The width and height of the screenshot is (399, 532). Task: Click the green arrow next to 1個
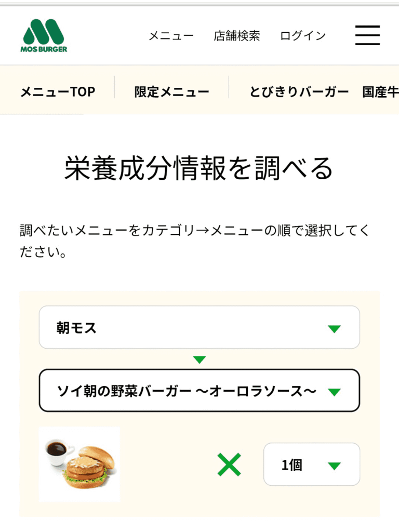[334, 465]
